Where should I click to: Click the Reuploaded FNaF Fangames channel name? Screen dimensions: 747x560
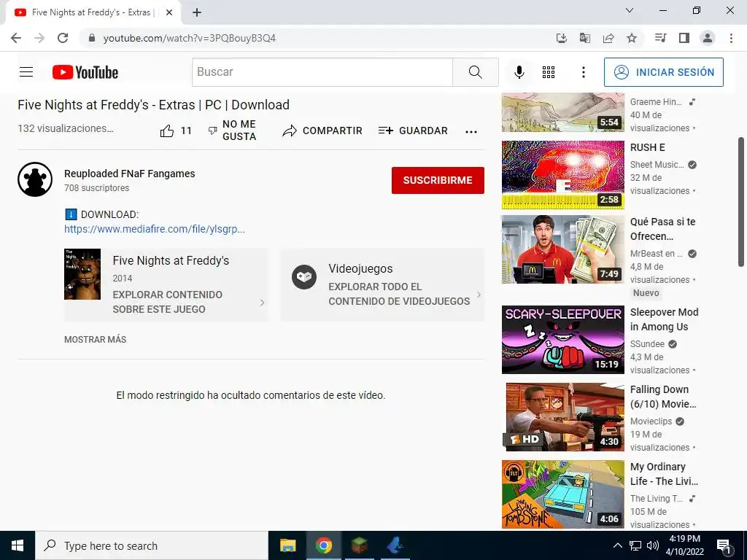pos(130,174)
